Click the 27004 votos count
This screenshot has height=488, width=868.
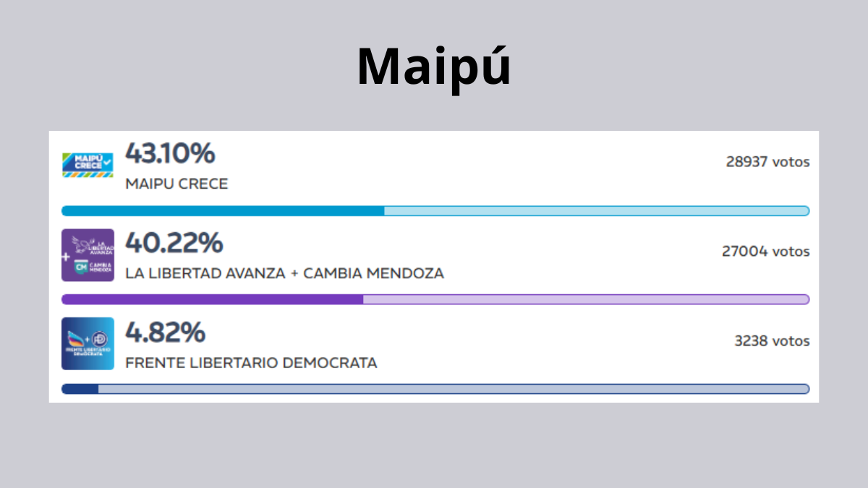point(765,252)
